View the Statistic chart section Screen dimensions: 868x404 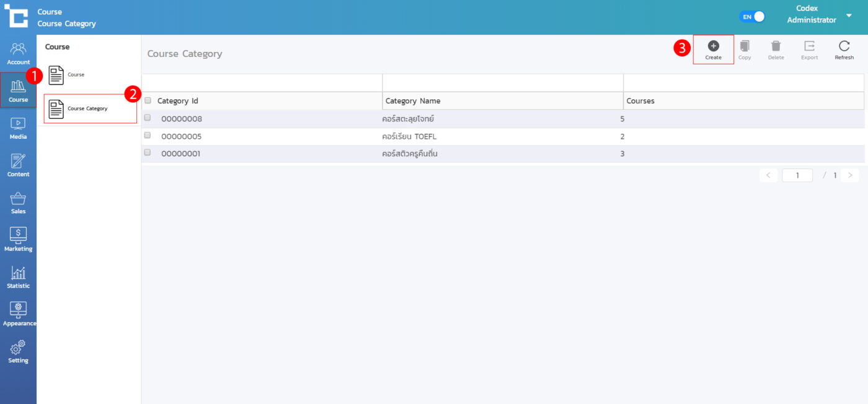click(18, 276)
